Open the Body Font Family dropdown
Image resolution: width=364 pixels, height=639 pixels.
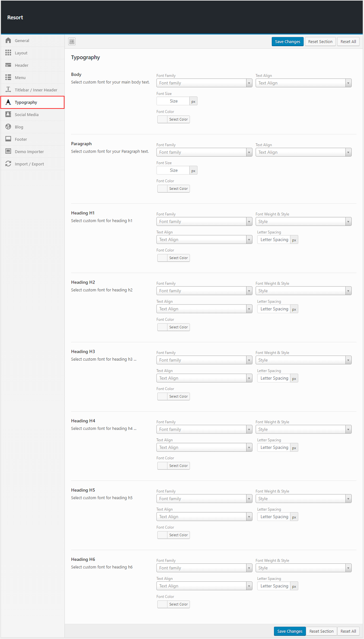click(204, 83)
